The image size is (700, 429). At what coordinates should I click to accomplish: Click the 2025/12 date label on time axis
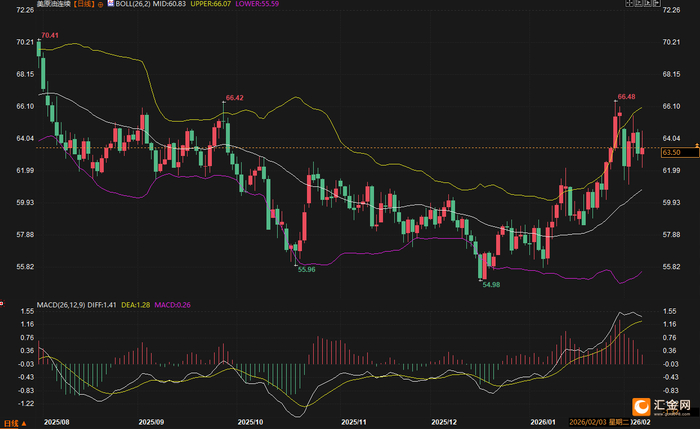tap(444, 422)
